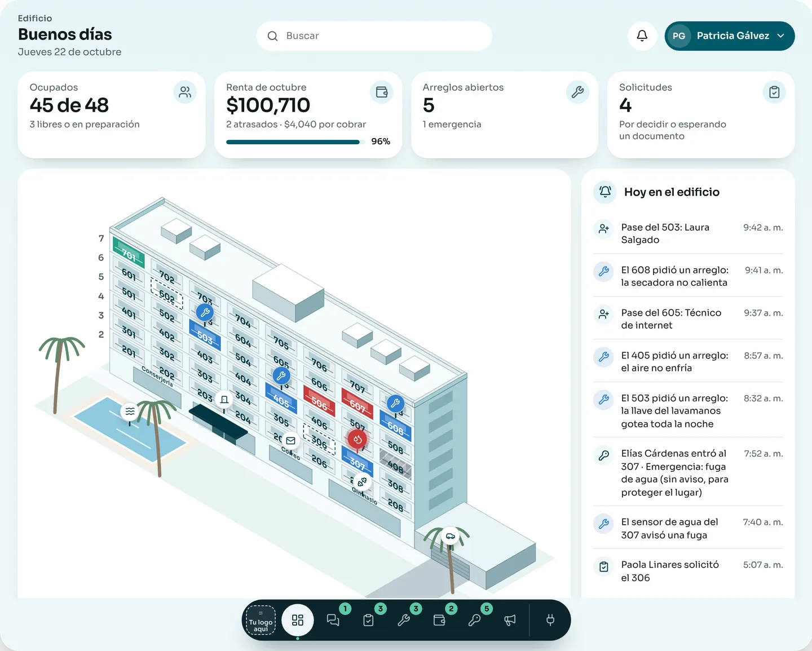Open the Ocupados 45 de 48 card
Screen dimensions: 812x651
112,114
